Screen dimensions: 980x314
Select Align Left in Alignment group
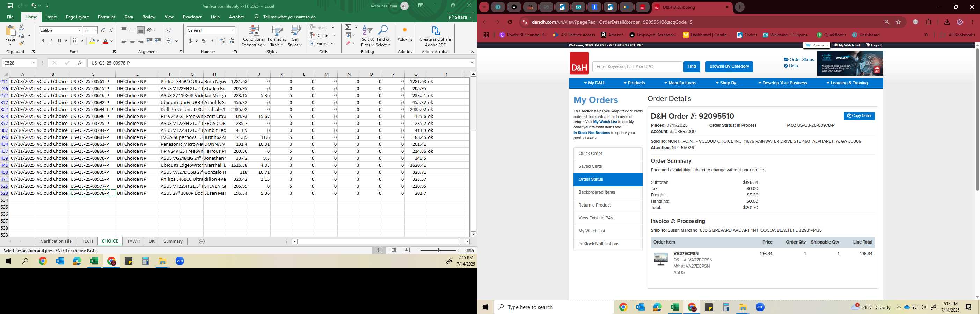click(124, 41)
